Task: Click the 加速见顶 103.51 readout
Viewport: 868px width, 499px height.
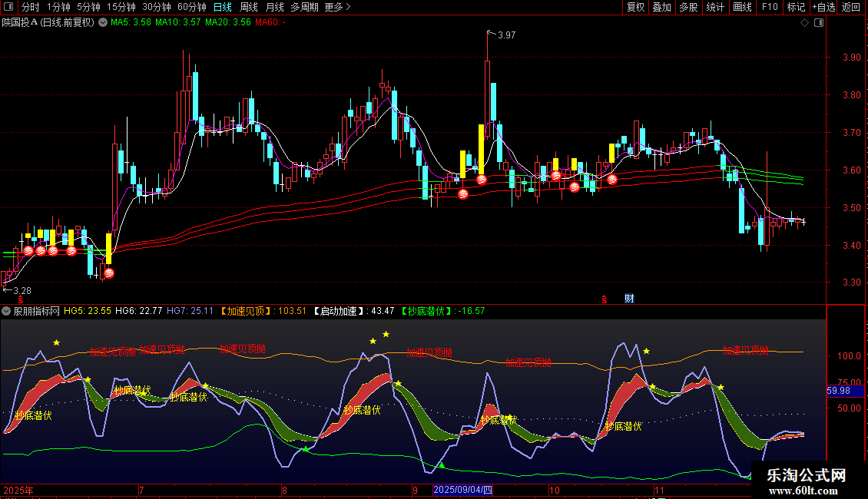Action: point(263,311)
